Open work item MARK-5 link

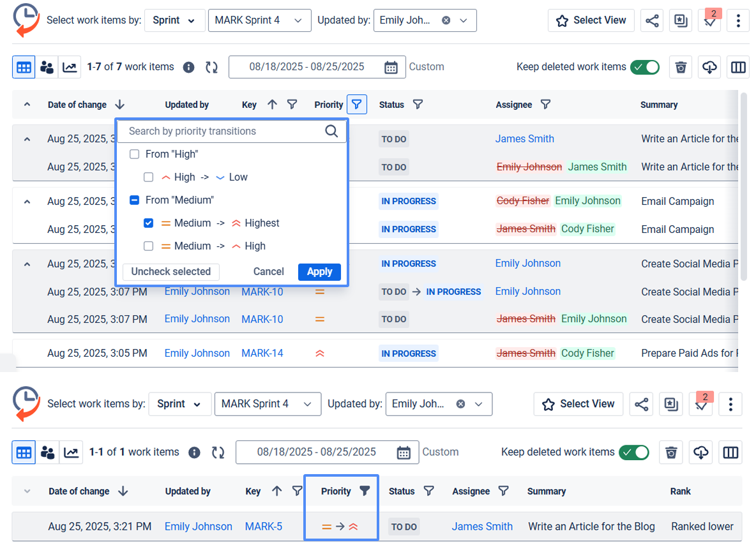(263, 526)
